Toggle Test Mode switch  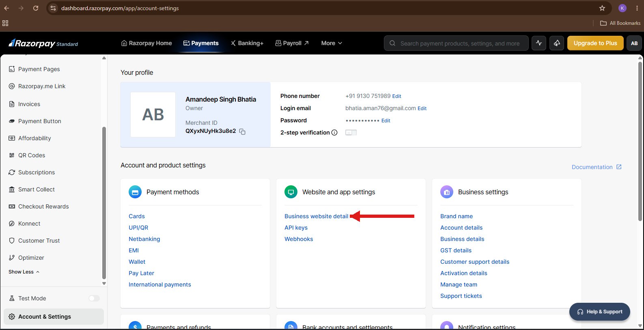pos(94,298)
